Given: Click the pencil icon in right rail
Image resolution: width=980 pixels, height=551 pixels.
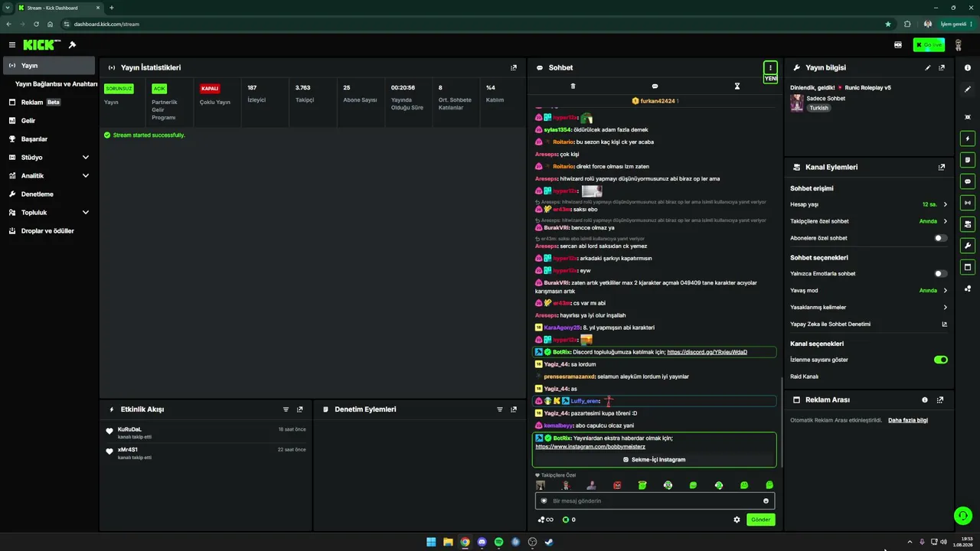Looking at the screenshot, I should (968, 90).
